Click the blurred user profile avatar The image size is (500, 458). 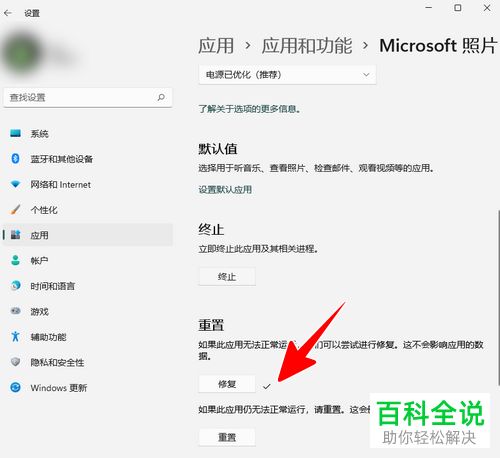[x=23, y=52]
